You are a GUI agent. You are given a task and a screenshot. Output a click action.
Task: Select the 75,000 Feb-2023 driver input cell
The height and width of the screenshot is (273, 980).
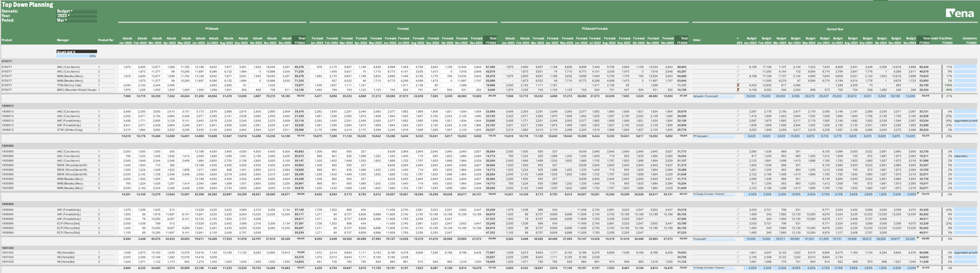click(x=765, y=96)
